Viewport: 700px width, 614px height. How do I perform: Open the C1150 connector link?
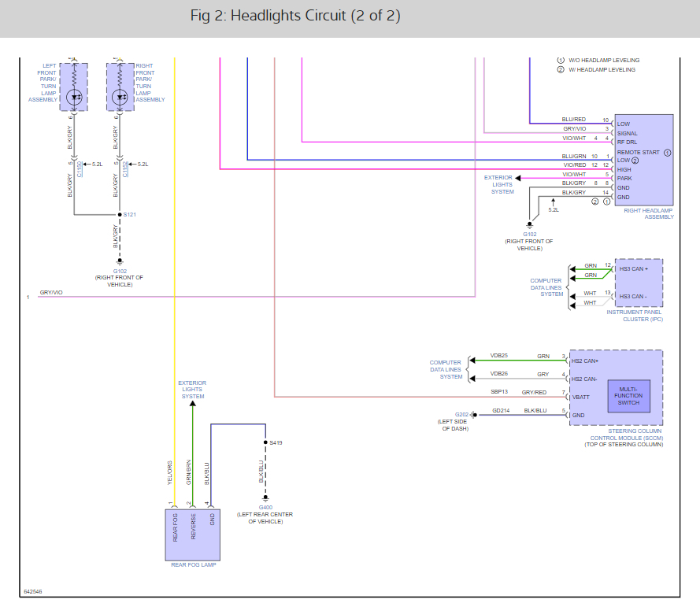tap(79, 169)
